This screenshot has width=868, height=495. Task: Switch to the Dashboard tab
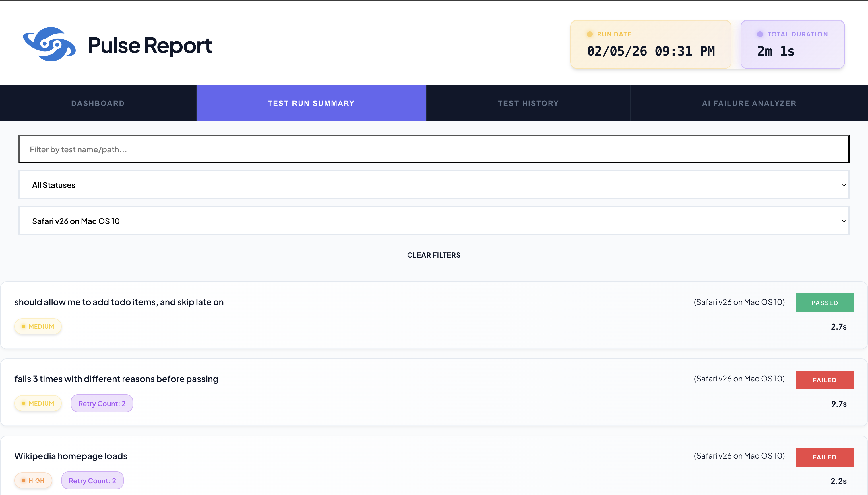[98, 103]
